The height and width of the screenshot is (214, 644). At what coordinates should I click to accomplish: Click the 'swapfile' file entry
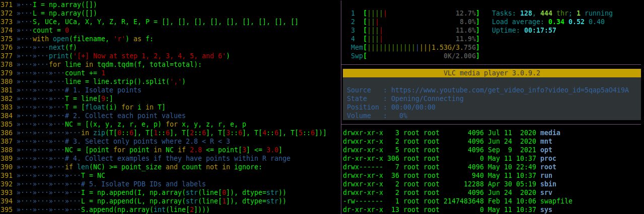point(556,201)
